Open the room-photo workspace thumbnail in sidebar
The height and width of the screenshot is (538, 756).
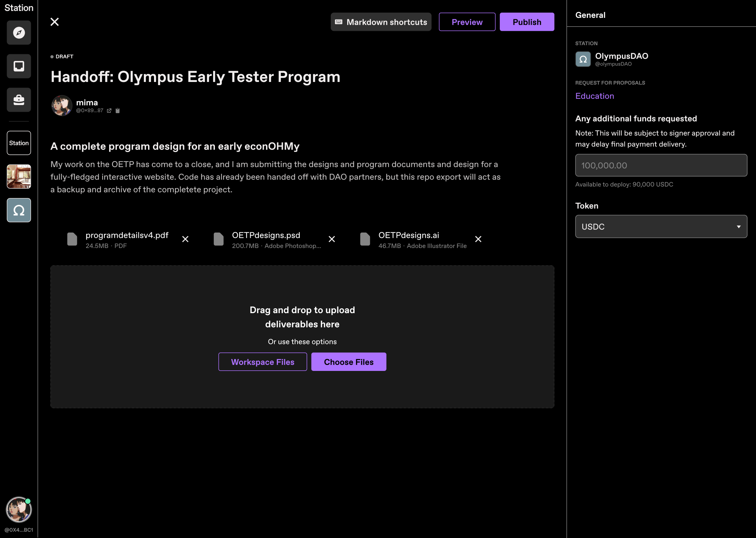coord(19,177)
